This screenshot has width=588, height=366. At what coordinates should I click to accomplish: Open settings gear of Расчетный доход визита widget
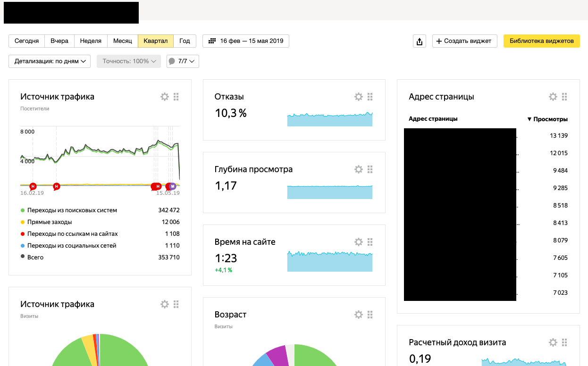553,342
